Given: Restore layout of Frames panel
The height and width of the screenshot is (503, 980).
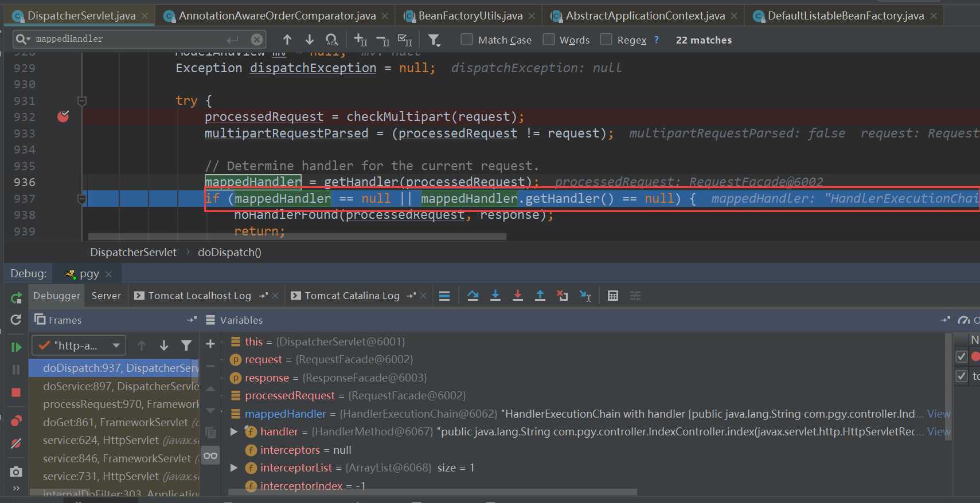Looking at the screenshot, I should coord(192,320).
